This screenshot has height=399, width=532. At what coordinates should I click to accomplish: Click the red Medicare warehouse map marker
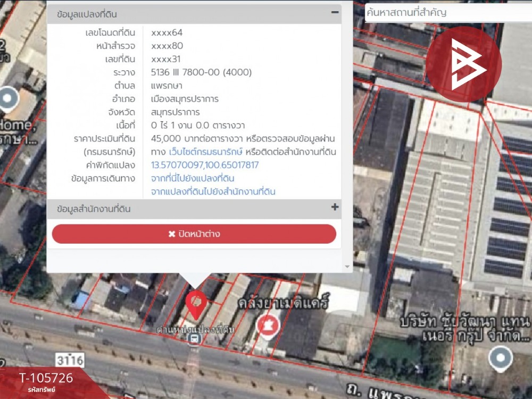click(x=268, y=326)
